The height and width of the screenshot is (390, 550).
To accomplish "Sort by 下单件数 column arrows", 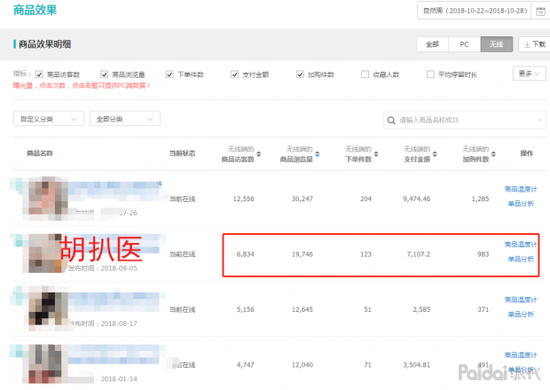I will pyautogui.click(x=376, y=154).
